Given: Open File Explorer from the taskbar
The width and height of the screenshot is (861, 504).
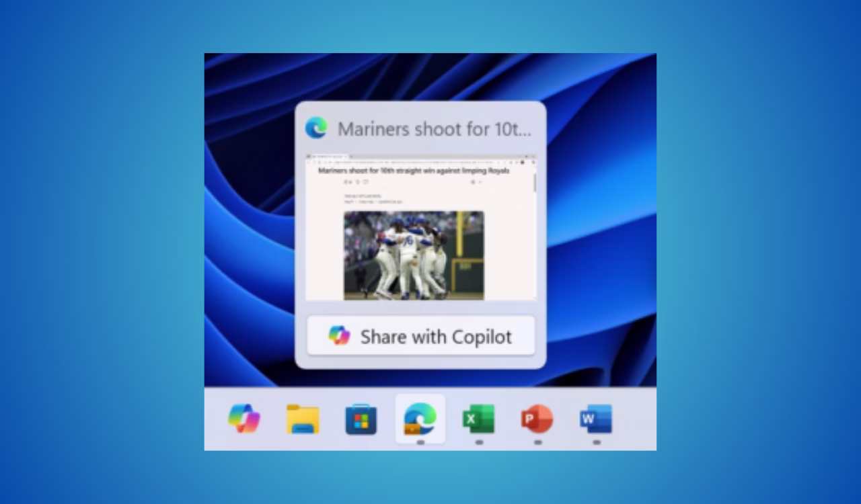Looking at the screenshot, I should tap(303, 419).
